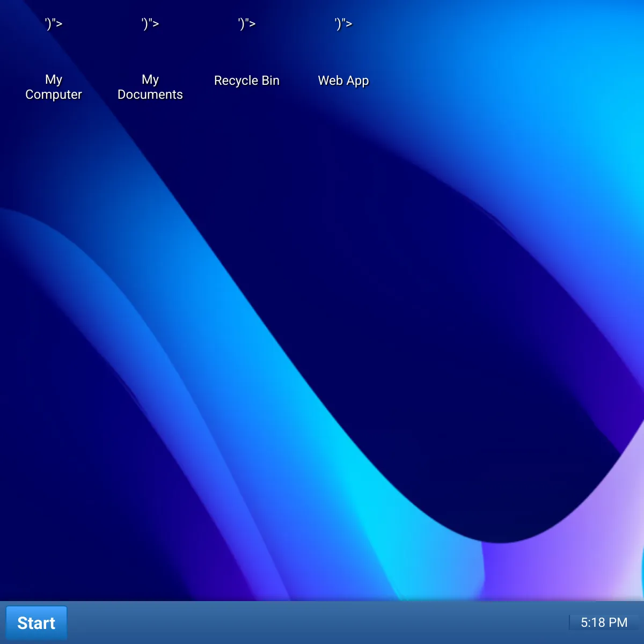
Task: Click the 5:18 PM taskbar clock
Action: (604, 623)
